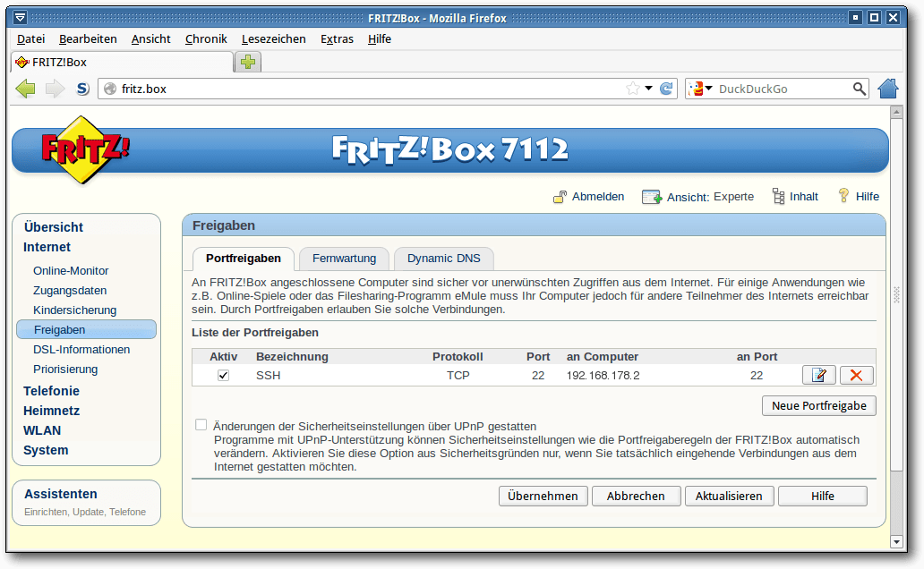The height and width of the screenshot is (569, 924).
Task: Click the blue S icon beside navigation arrows
Action: point(83,89)
